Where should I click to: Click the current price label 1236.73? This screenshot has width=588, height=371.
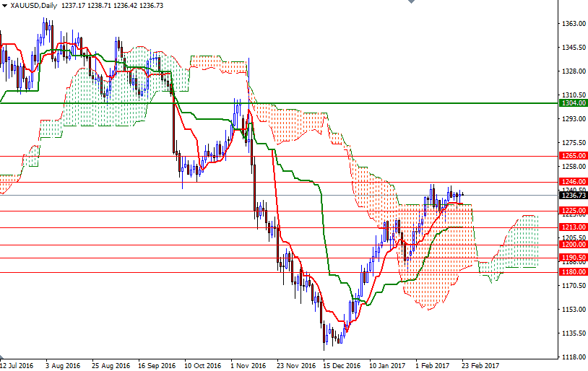point(573,195)
